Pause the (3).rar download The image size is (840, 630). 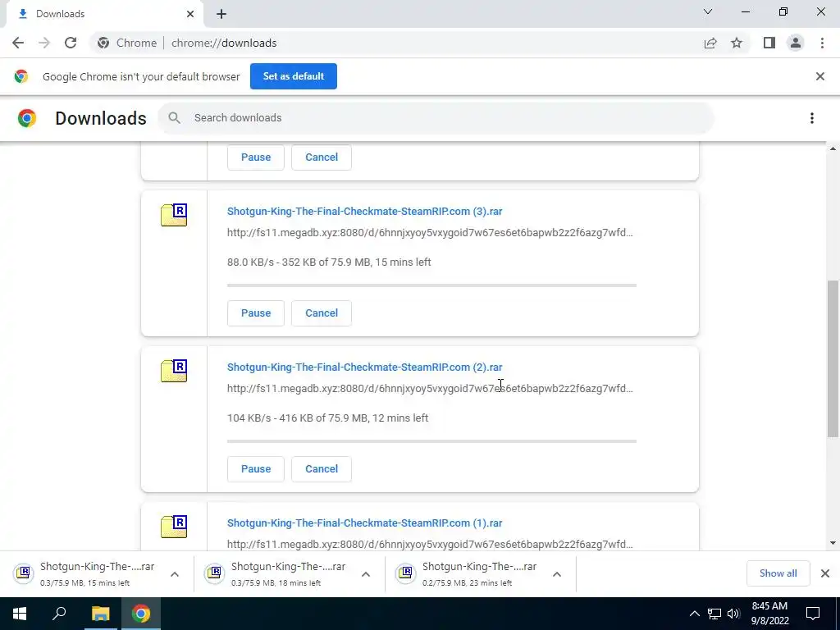click(256, 313)
